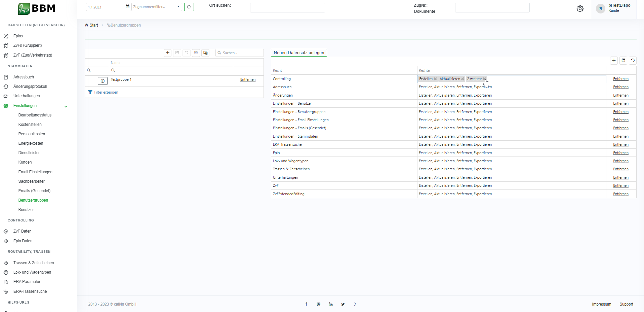Image resolution: width=644 pixels, height=312 pixels.
Task: Remove the Erstellen tag in Controlling row
Action: point(435,79)
